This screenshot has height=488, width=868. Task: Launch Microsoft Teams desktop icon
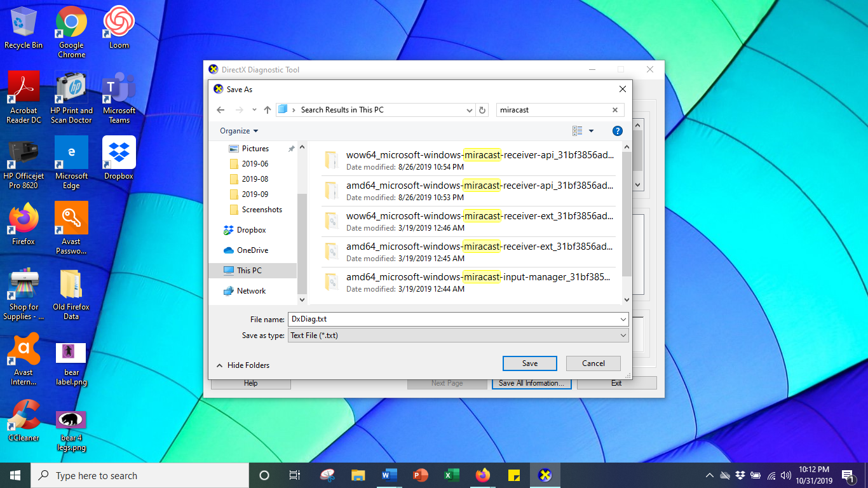(x=119, y=97)
